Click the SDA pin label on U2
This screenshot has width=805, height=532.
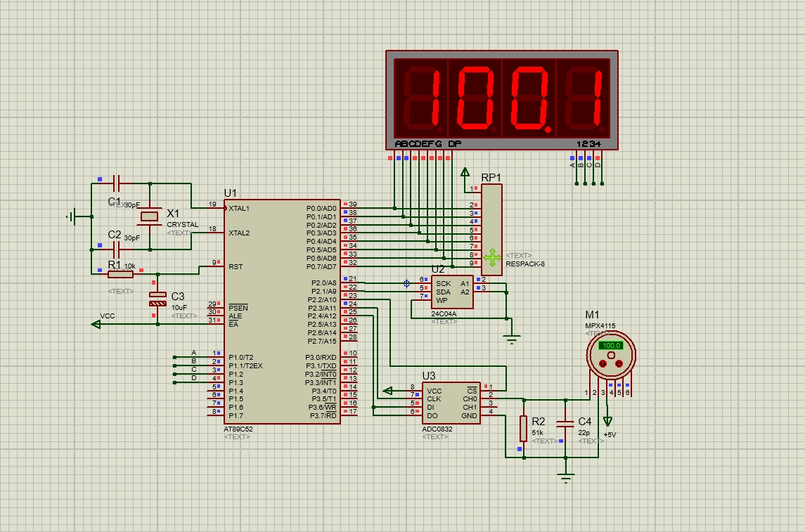click(x=443, y=292)
